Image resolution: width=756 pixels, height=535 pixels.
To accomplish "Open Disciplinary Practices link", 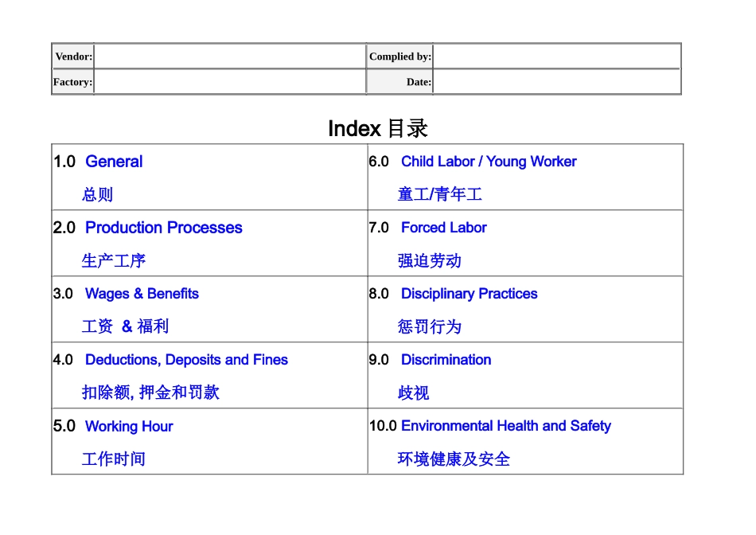I will point(470,294).
